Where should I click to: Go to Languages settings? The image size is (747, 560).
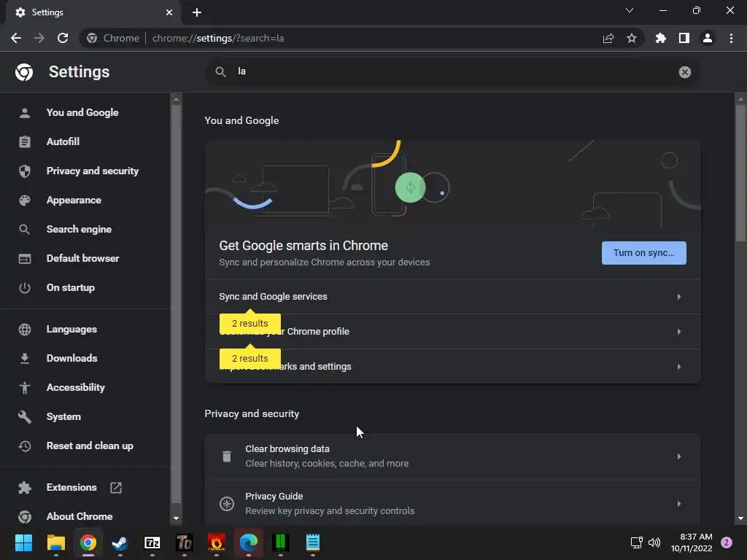[71, 329]
